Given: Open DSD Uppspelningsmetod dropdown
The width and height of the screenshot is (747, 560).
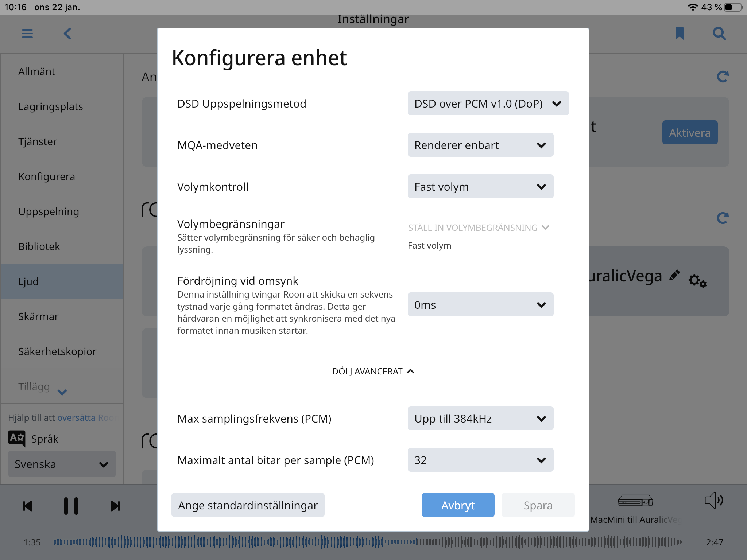Looking at the screenshot, I should pyautogui.click(x=488, y=104).
